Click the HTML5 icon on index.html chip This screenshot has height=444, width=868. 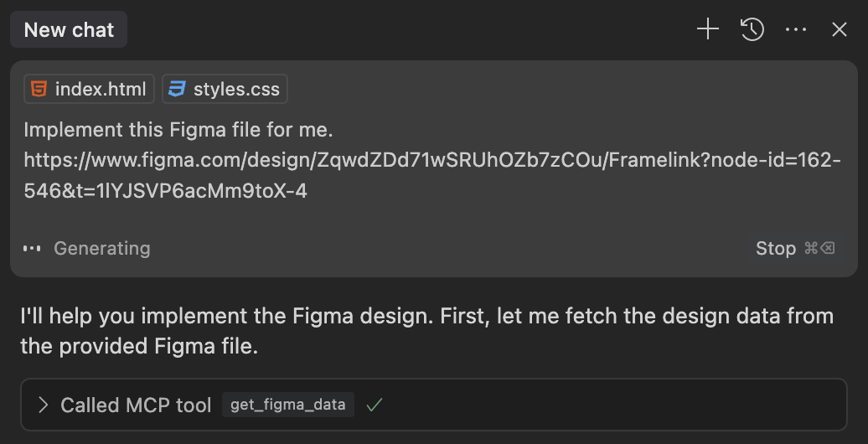(x=38, y=89)
